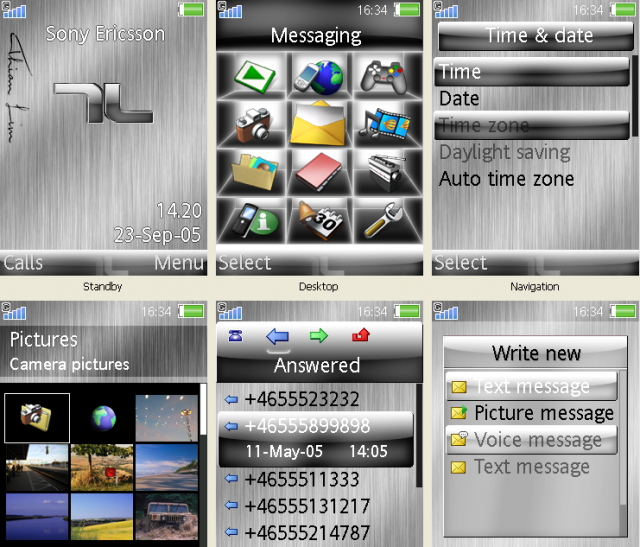Select call entry +46555899898
The image size is (640, 547).
[x=316, y=426]
